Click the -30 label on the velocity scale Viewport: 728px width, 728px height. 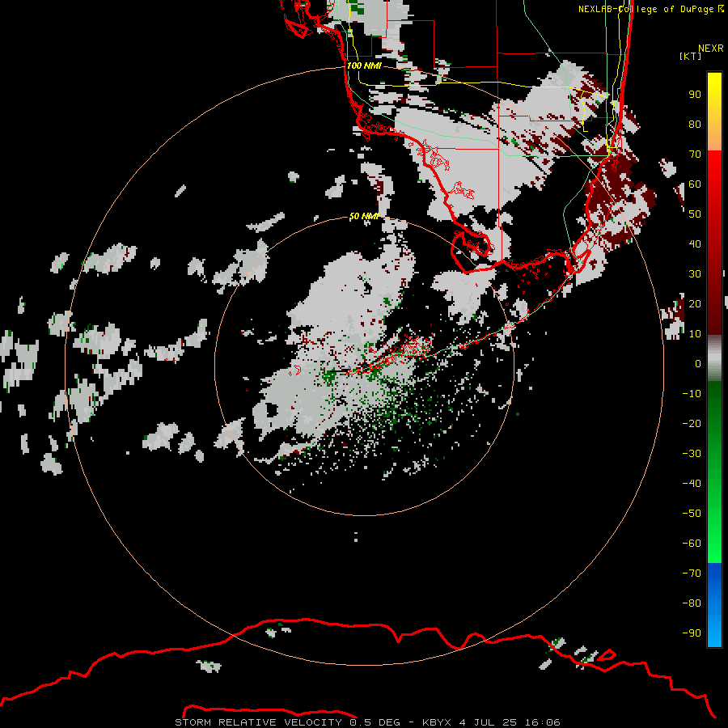pyautogui.click(x=692, y=454)
